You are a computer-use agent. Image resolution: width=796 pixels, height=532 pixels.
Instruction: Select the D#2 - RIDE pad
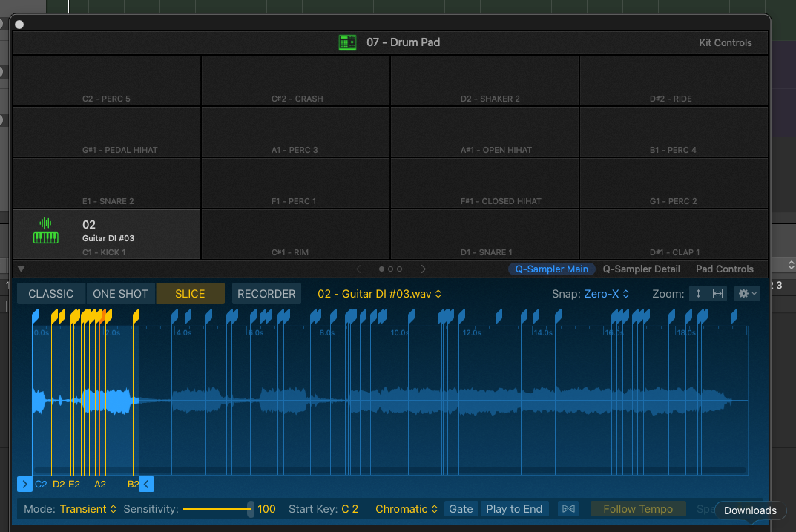pyautogui.click(x=674, y=81)
